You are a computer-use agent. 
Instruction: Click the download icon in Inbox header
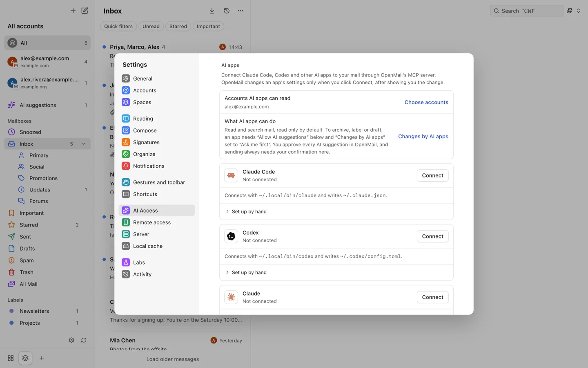coord(212,11)
